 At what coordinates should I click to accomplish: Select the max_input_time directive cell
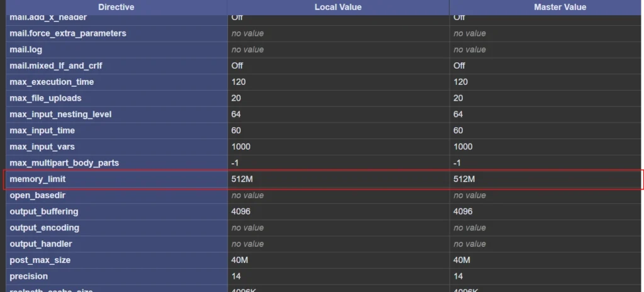point(42,131)
